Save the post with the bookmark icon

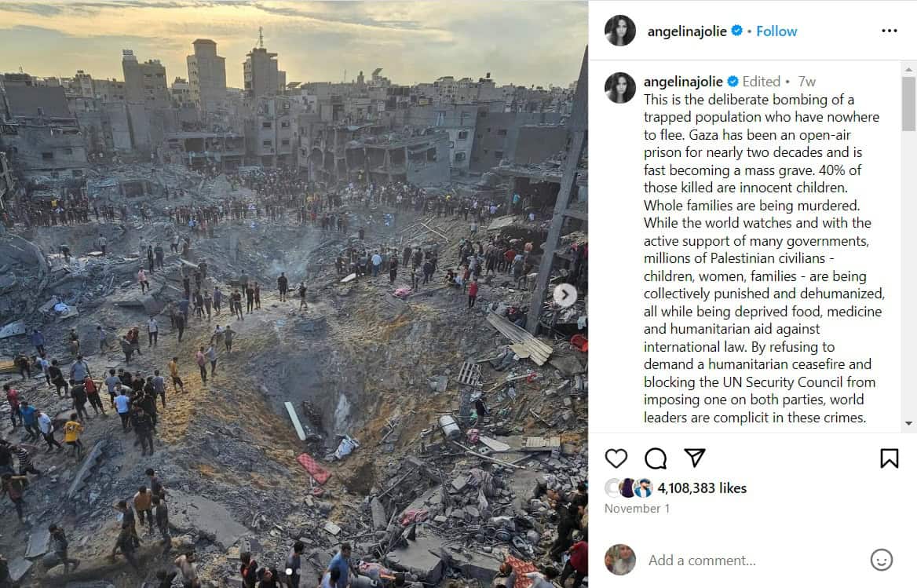pyautogui.click(x=889, y=458)
